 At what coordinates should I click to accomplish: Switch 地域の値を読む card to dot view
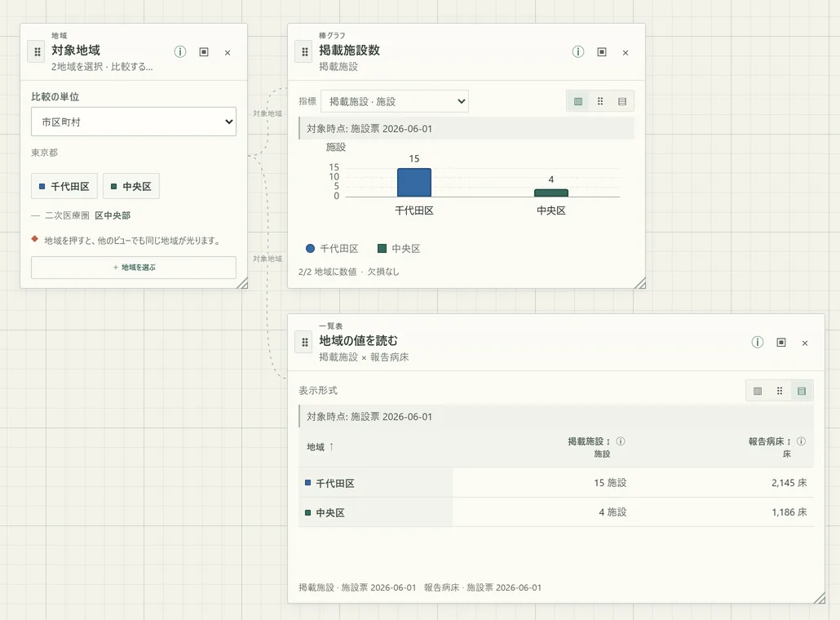pos(780,391)
